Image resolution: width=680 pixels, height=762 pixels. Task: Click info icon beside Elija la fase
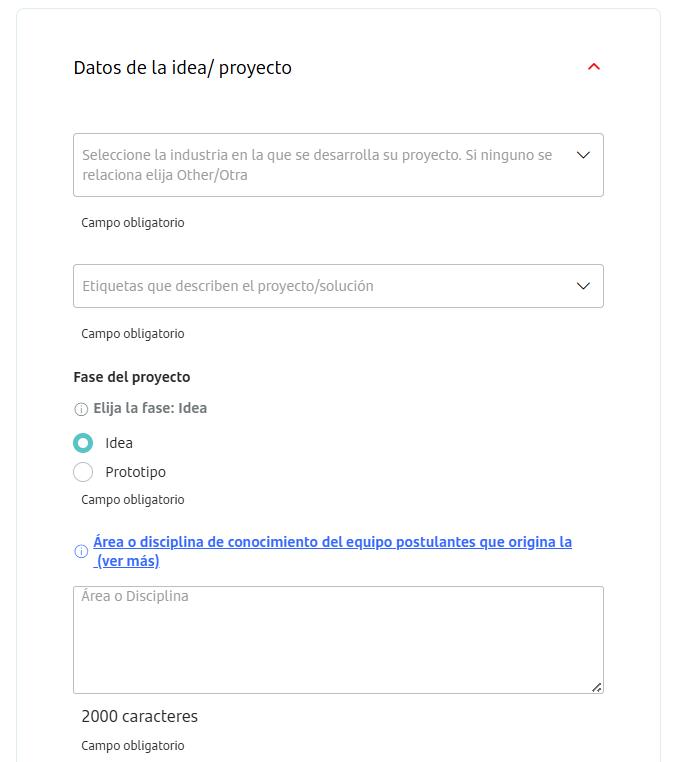(x=81, y=409)
